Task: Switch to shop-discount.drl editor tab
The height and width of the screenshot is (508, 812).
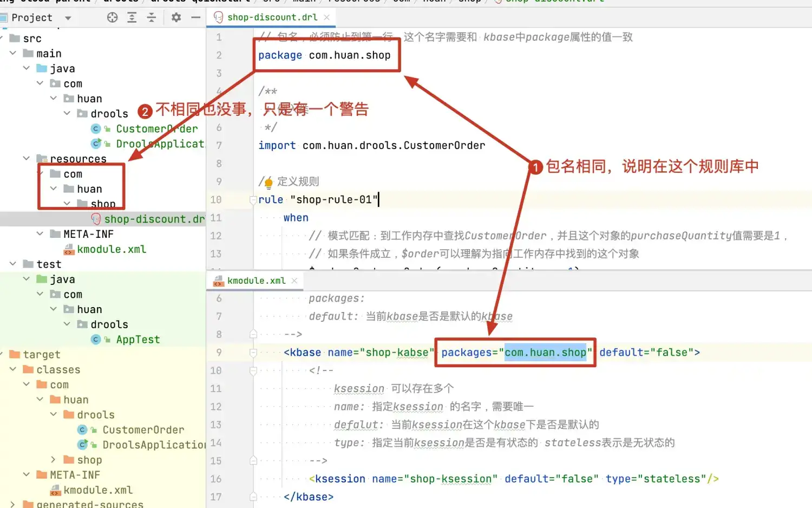Action: 272,17
